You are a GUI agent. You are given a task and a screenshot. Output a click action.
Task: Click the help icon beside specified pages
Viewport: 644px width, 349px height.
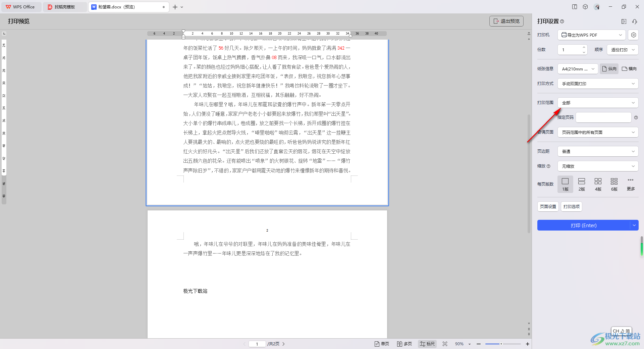click(x=636, y=117)
